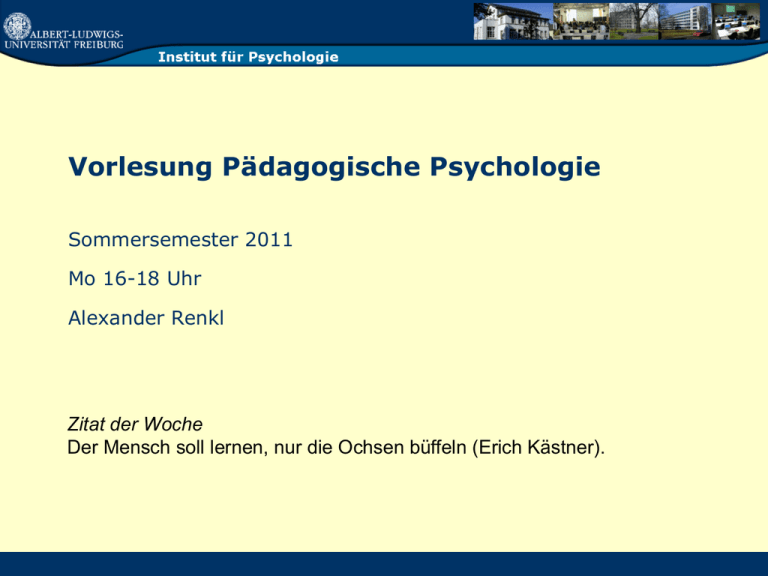Open the white historic building photo

[510, 21]
